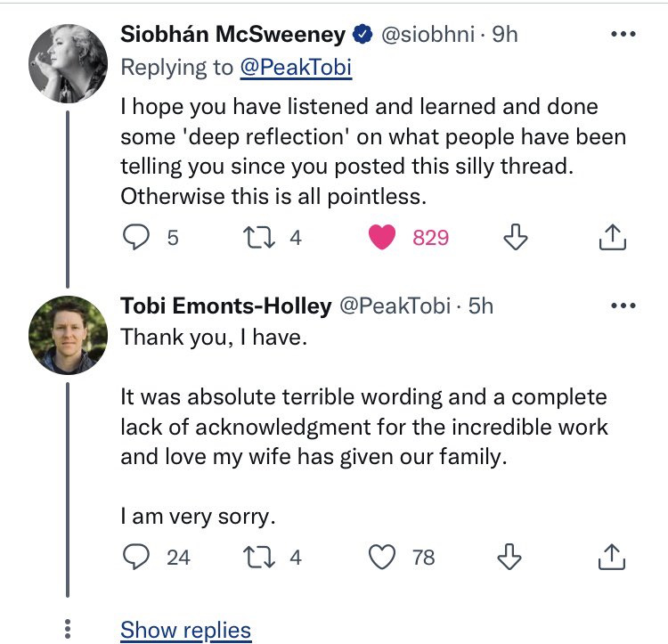The image size is (668, 644).
Task: Unlike Siobhán's tweet with 829 likes
Action: [383, 237]
